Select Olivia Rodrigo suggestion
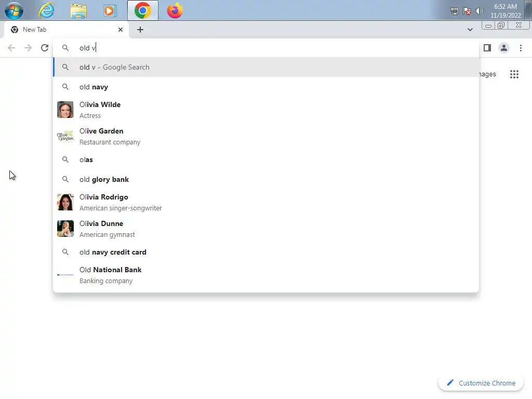 [266, 202]
